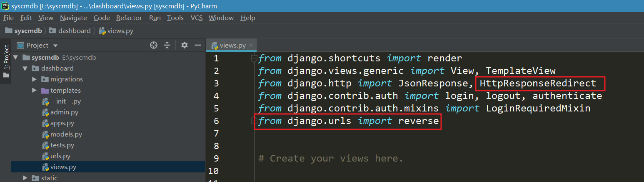Viewport: 644px width, 182px height.
Task: Expand the static folder
Action: [x=25, y=178]
